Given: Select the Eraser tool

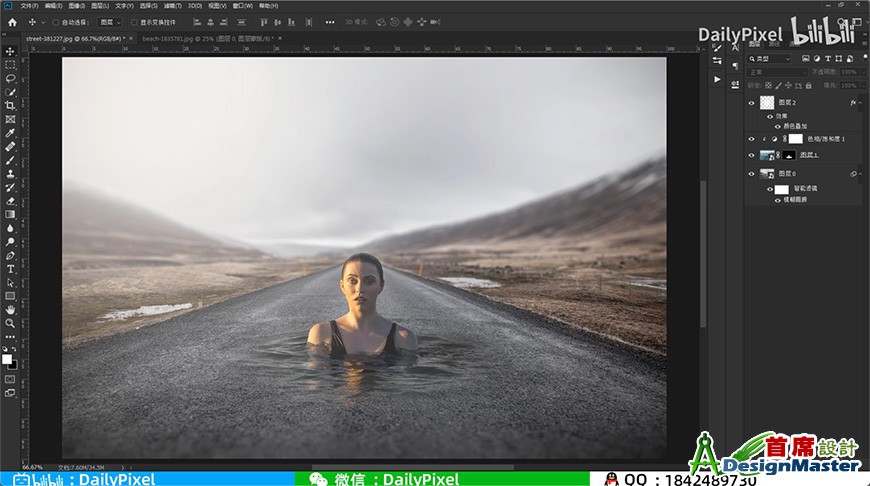Looking at the screenshot, I should (x=10, y=201).
